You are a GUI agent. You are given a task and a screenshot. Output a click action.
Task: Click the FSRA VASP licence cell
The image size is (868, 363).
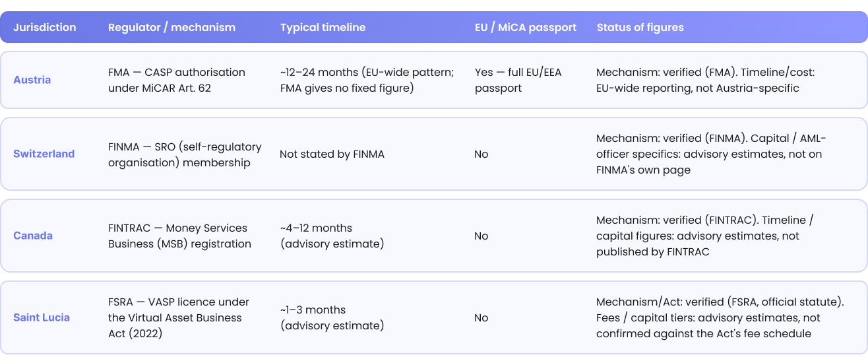[179, 317]
